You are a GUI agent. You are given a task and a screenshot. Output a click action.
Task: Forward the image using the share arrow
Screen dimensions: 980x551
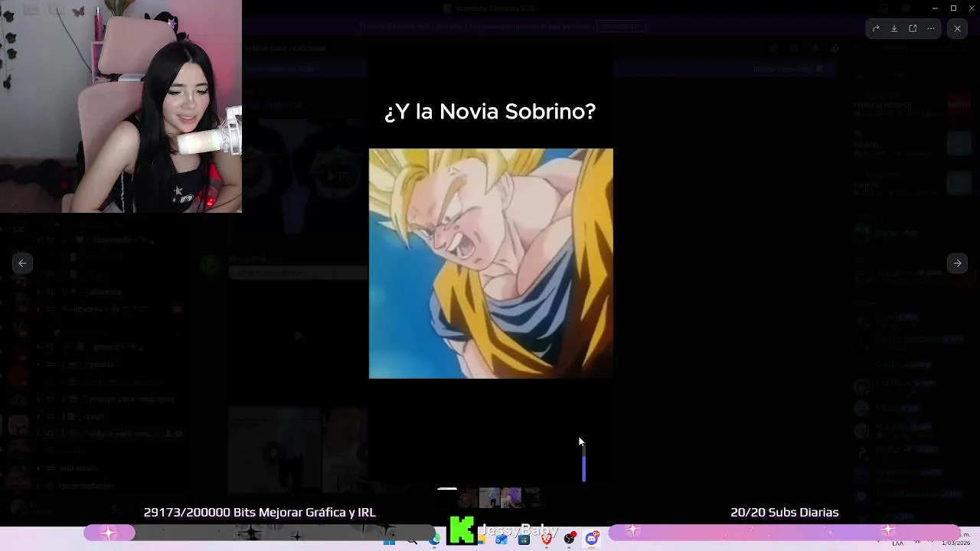(876, 28)
